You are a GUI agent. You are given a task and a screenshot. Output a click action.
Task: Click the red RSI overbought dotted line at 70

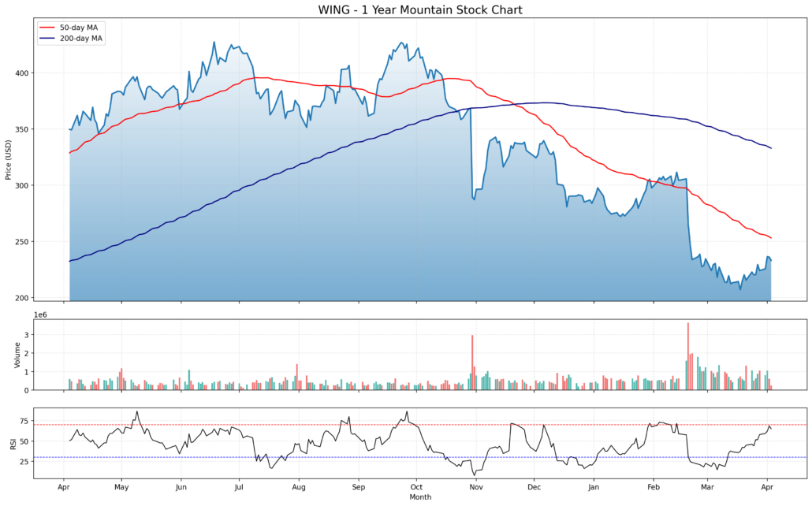click(420, 425)
